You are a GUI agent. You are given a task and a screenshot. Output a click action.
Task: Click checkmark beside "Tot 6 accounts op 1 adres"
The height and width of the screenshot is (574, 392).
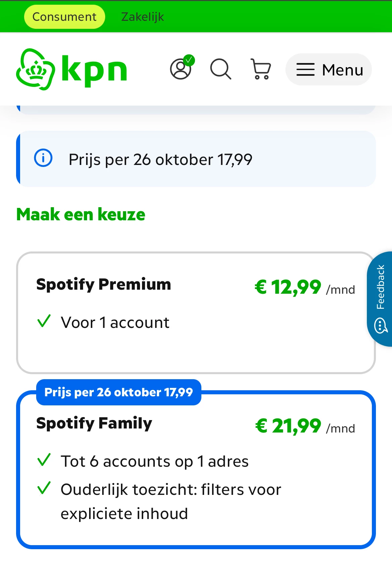pyautogui.click(x=44, y=460)
